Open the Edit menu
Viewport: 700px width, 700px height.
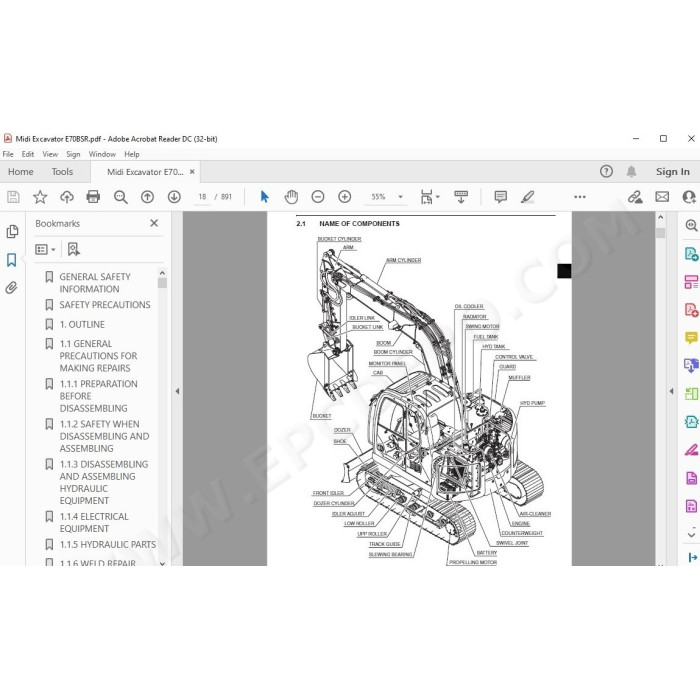(28, 154)
